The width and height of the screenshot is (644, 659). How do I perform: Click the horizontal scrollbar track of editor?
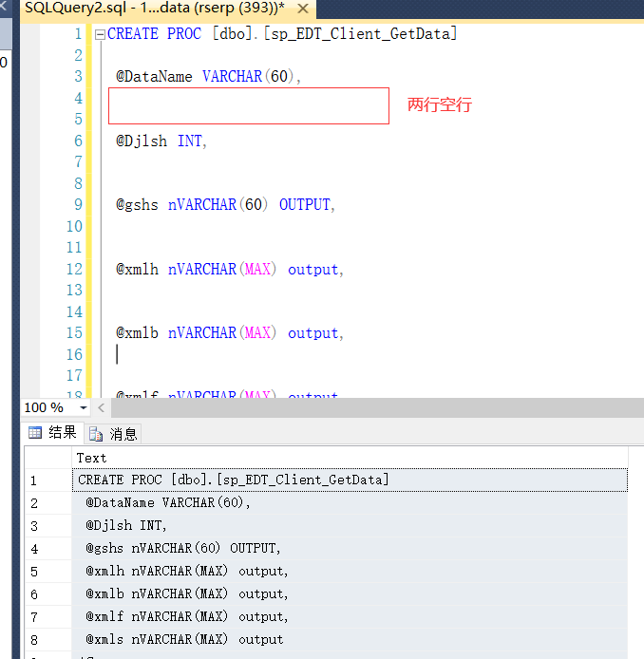377,407
